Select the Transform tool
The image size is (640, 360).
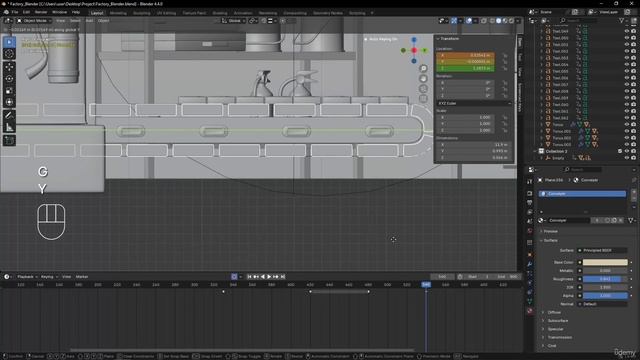pyautogui.click(x=9, y=102)
